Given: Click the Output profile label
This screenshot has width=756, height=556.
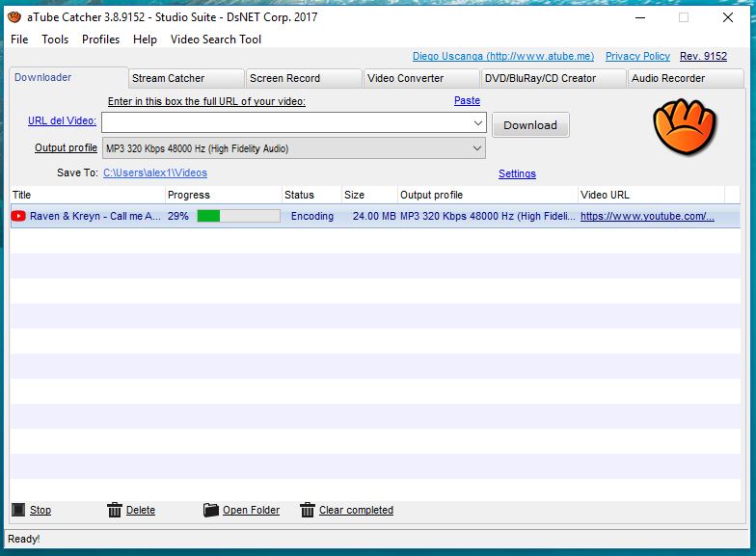Looking at the screenshot, I should pyautogui.click(x=66, y=147).
